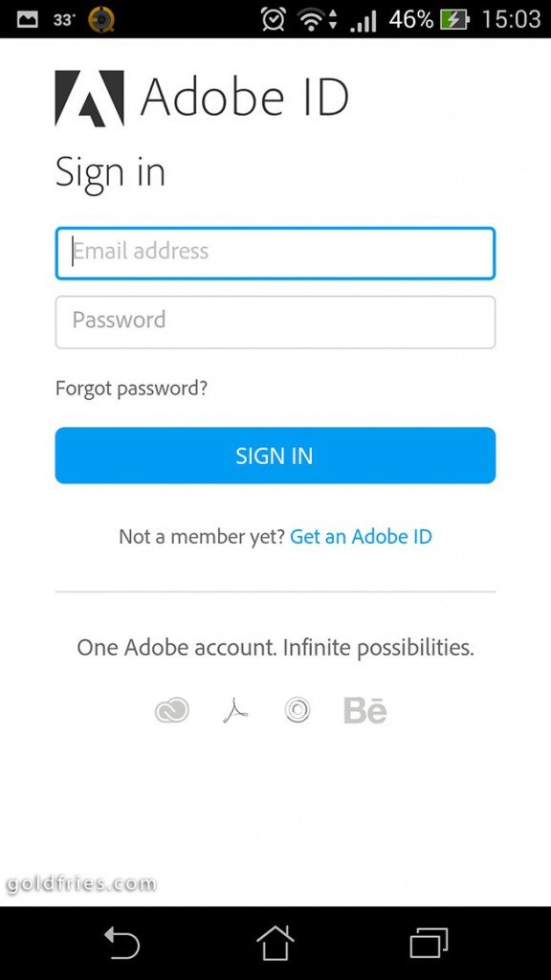Tap the Wi-Fi status icon

click(317, 20)
